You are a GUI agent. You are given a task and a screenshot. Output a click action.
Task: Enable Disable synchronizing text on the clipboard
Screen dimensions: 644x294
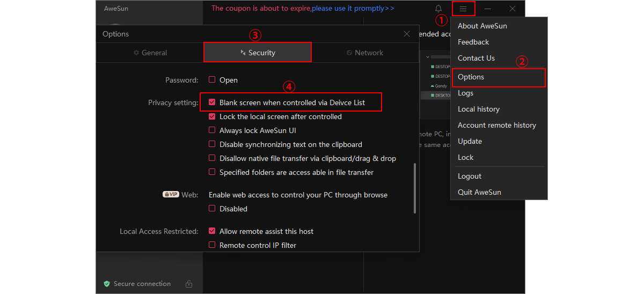tap(212, 144)
